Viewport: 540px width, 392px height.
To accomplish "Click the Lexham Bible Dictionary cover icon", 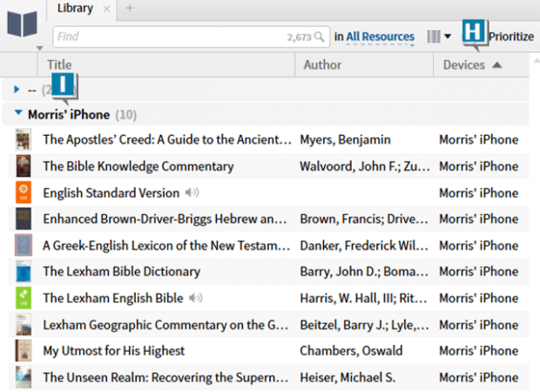I will (x=24, y=272).
